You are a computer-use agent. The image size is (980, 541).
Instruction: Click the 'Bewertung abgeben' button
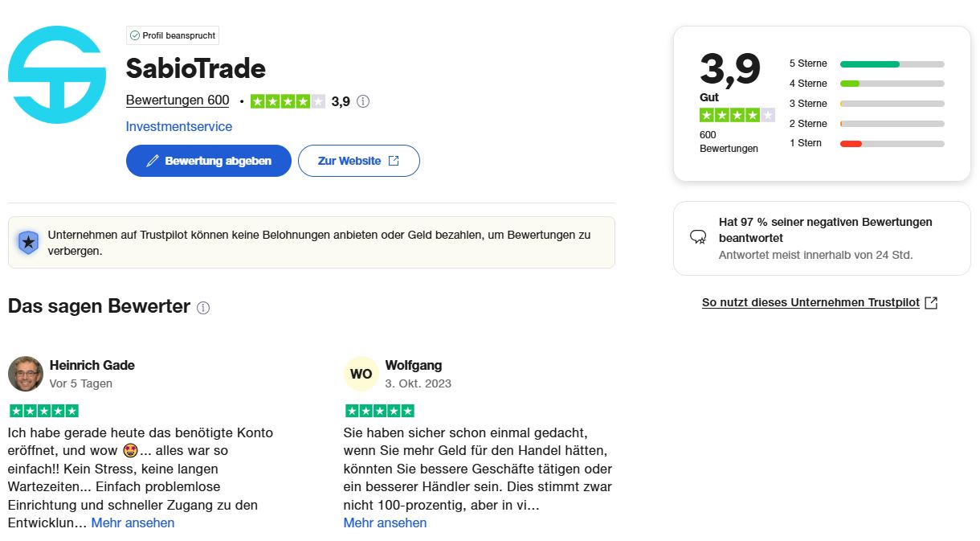tap(209, 161)
